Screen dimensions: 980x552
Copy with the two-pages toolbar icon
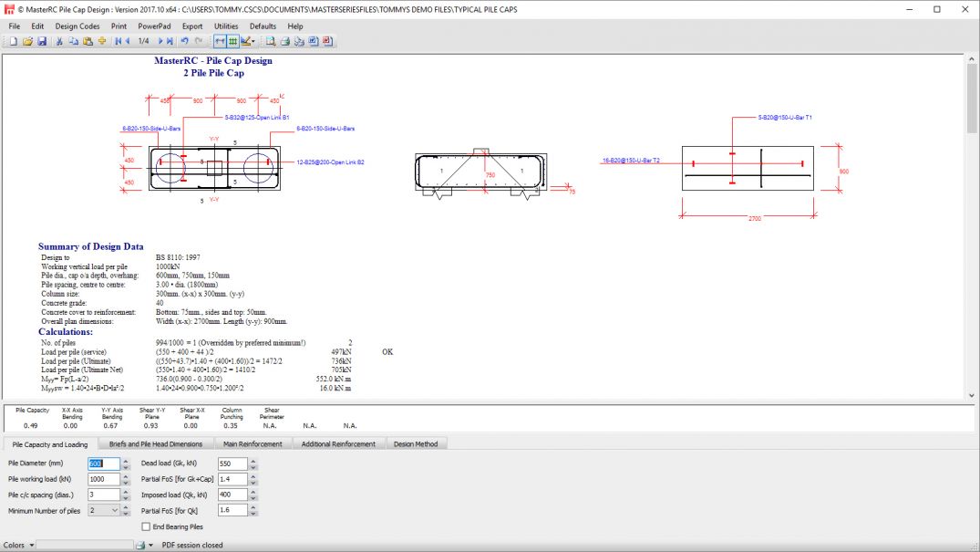click(x=73, y=41)
